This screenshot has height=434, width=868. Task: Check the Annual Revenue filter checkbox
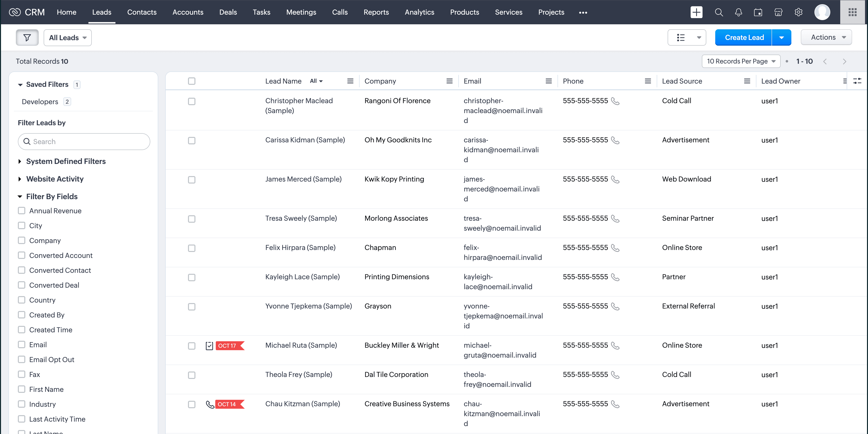(22, 211)
